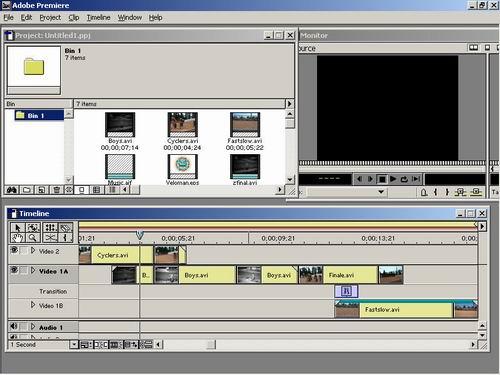Viewport: 500px width, 375px height.
Task: Pick the Hand tool in Timeline
Action: (18, 238)
